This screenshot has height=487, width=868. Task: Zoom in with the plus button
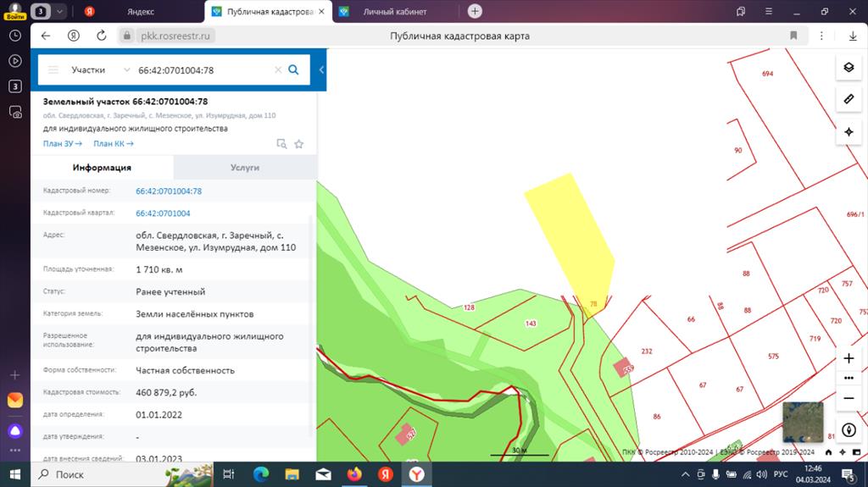click(x=849, y=358)
